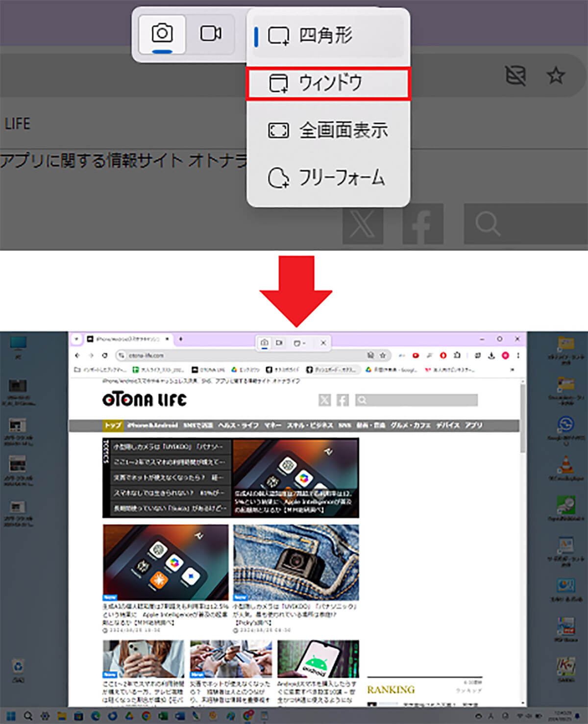Open snip shape dropdown in lower snipping bar
The image size is (588, 724).
tap(299, 343)
